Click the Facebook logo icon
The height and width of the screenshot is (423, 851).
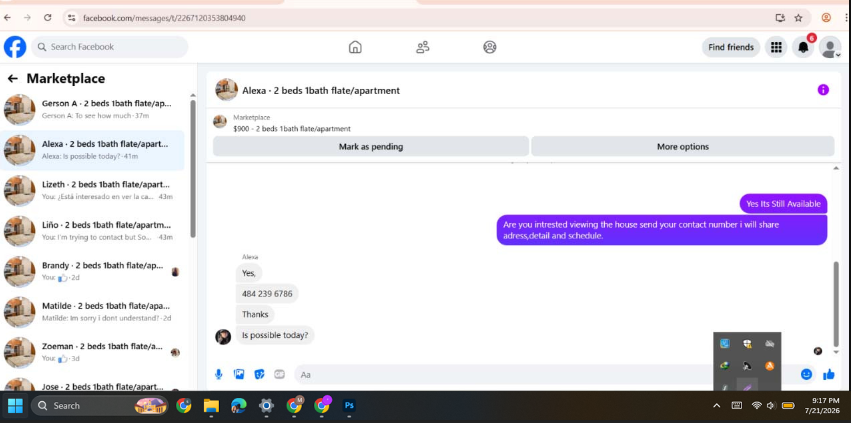[15, 47]
